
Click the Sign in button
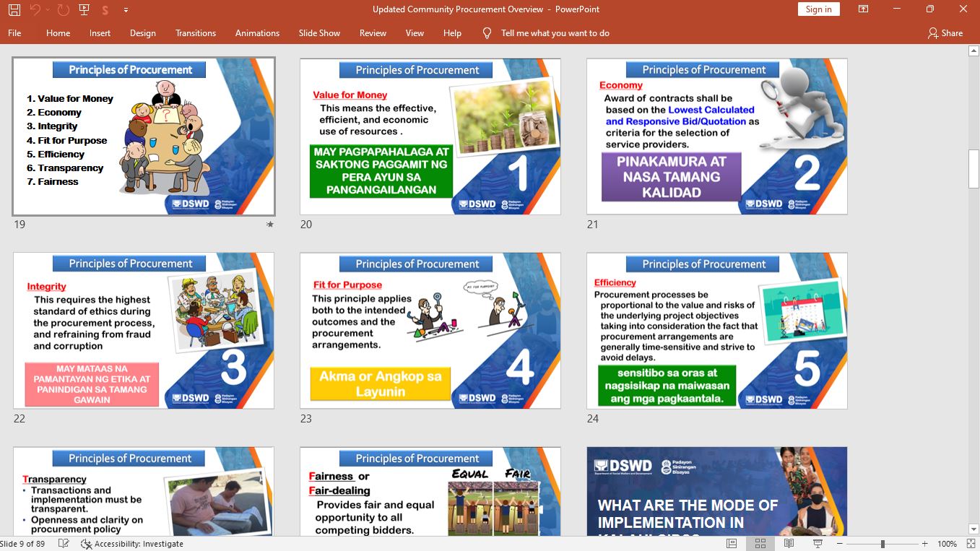[x=818, y=9]
